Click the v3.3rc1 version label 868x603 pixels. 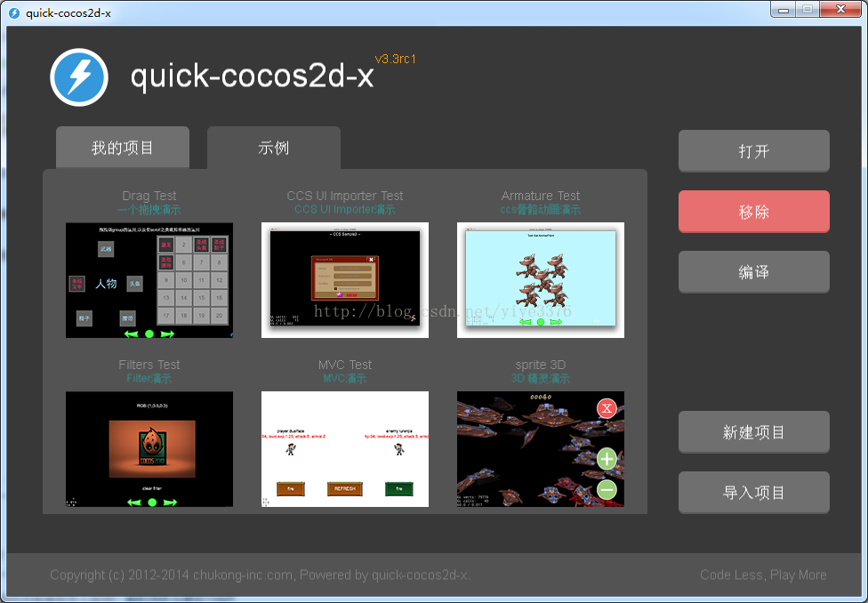coord(395,59)
